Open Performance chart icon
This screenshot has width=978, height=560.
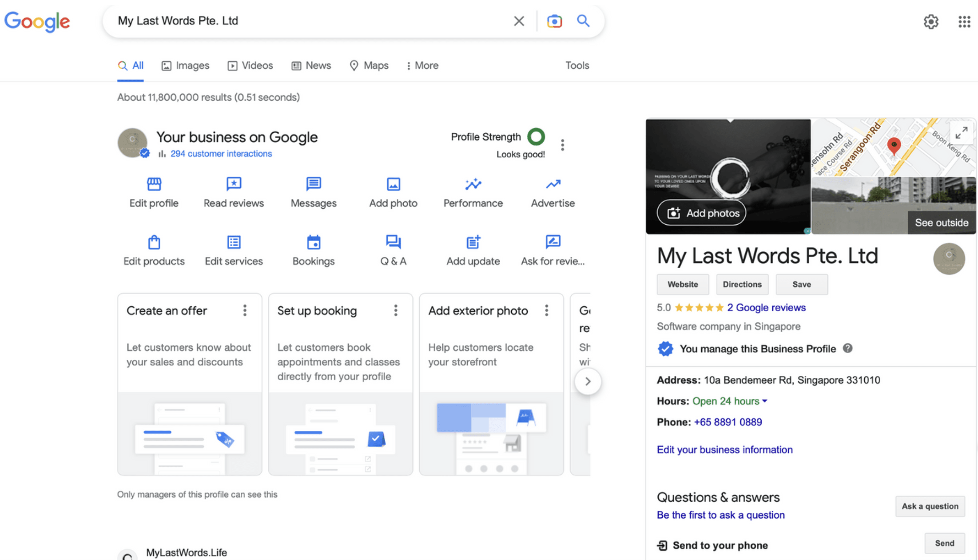tap(473, 184)
